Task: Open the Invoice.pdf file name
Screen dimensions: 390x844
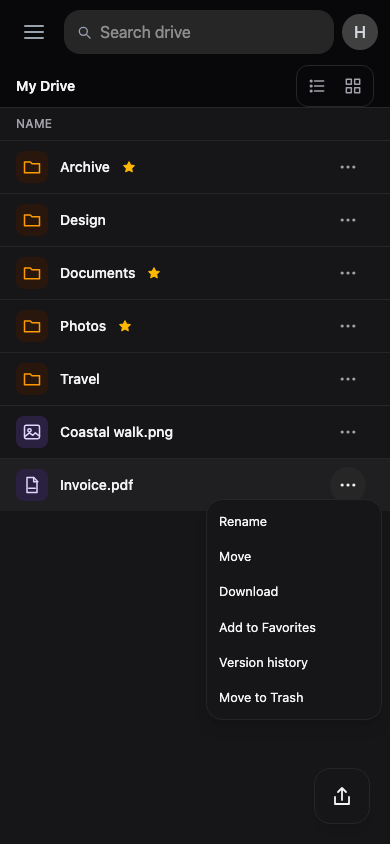Action: [x=97, y=486]
